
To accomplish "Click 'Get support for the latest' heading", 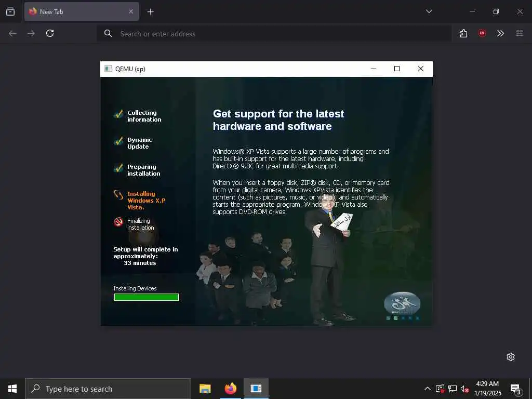I will [x=278, y=114].
